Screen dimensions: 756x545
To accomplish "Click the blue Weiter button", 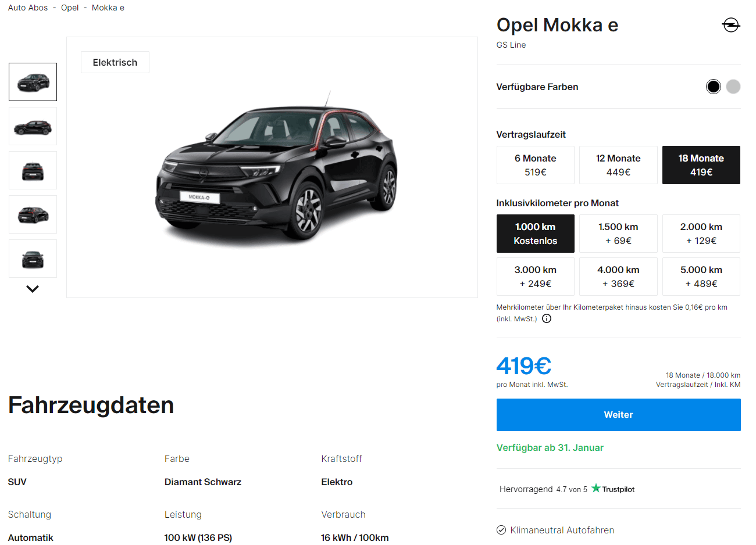I will pos(618,415).
